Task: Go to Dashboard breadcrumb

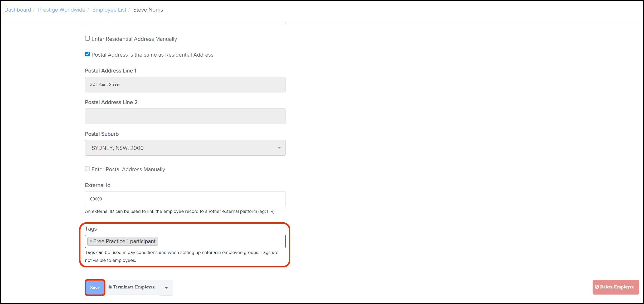Action: [x=18, y=10]
